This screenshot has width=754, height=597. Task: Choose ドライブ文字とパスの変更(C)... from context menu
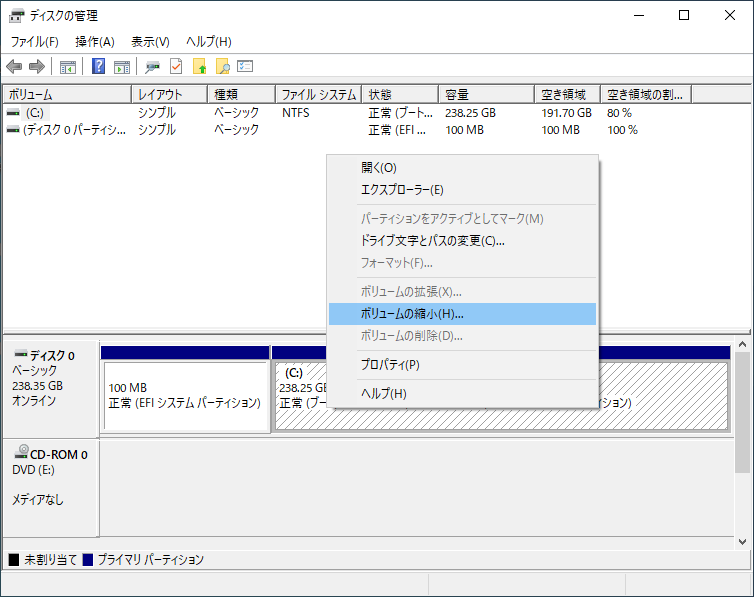(432, 241)
